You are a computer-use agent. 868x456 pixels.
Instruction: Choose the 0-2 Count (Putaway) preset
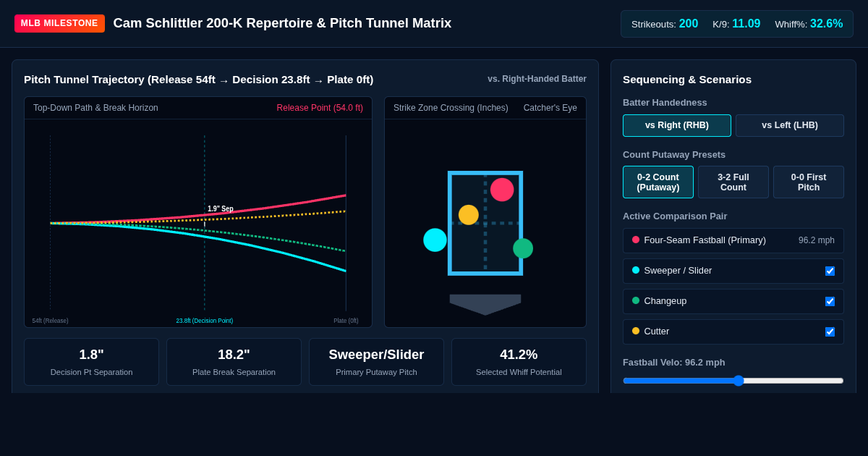tap(658, 182)
